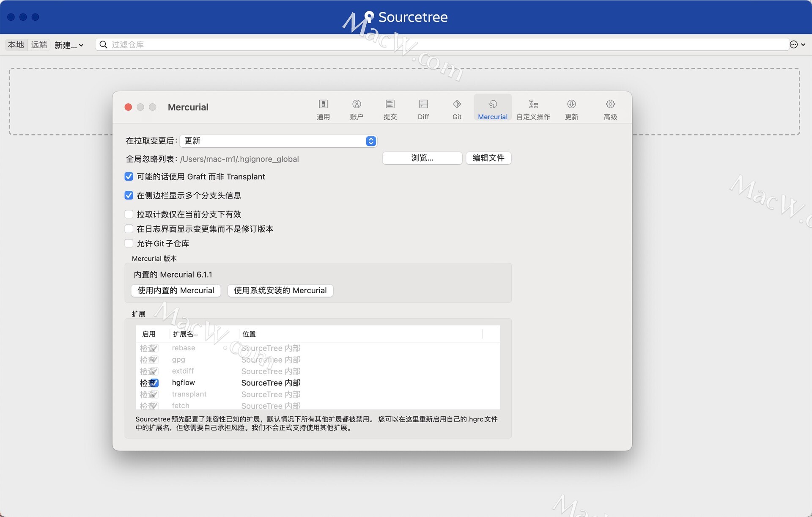Sort by the 启用 column header
Viewport: 812px width, 517px height.
[149, 334]
